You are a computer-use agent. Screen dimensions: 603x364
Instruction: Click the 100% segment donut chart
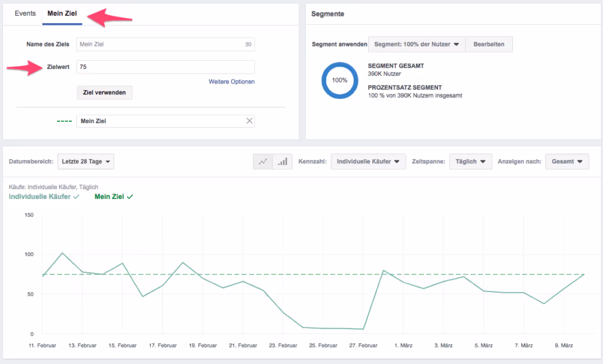point(340,81)
